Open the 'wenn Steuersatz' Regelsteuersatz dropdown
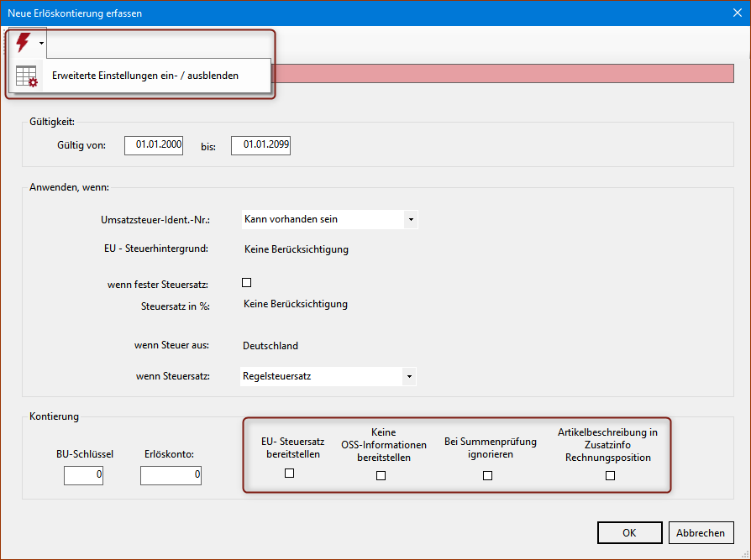This screenshot has height=560, width=751. coord(409,376)
